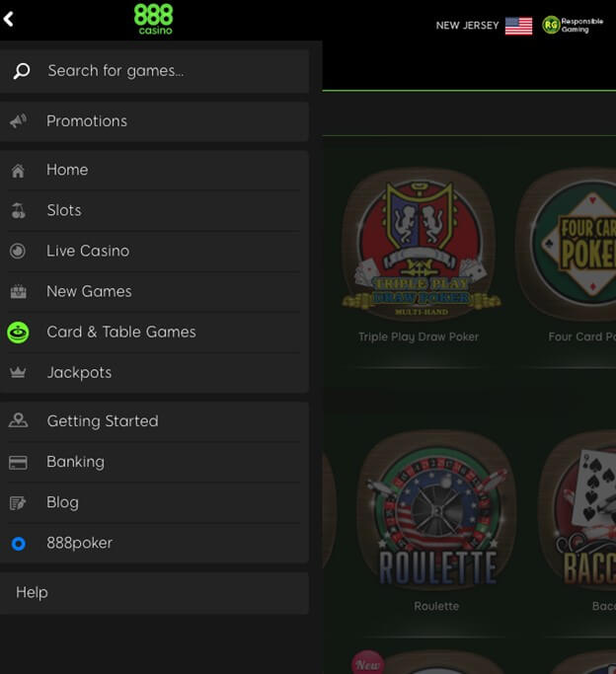Click the Home house icon
Image resolution: width=616 pixels, height=674 pixels.
(18, 171)
